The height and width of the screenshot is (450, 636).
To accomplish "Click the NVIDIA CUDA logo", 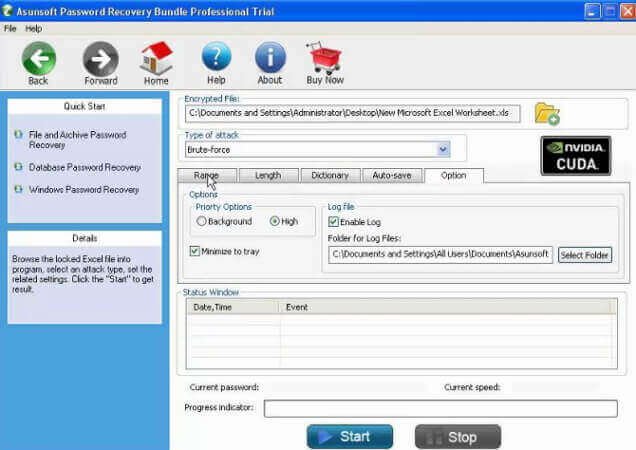I will pyautogui.click(x=576, y=156).
